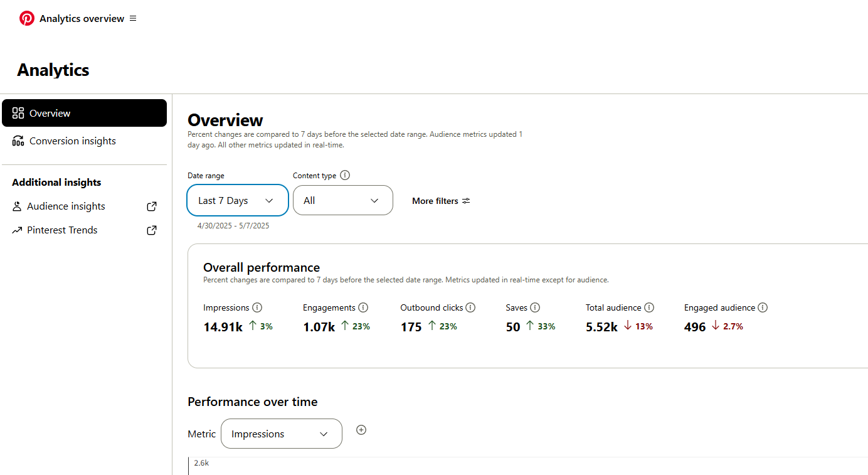868x475 pixels.
Task: Click the Engagements info icon
Action: tap(363, 307)
